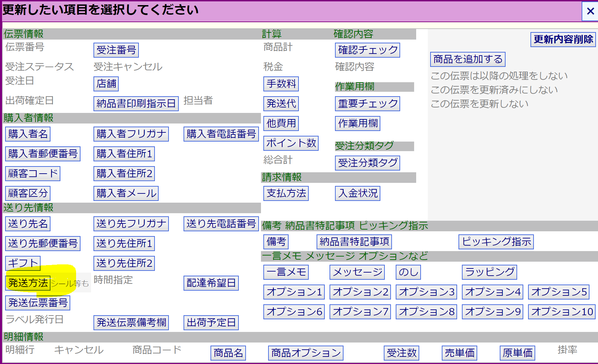Image resolution: width=598 pixels, height=364 pixels.
Task: Select the 支払方法 billing item
Action: (286, 193)
